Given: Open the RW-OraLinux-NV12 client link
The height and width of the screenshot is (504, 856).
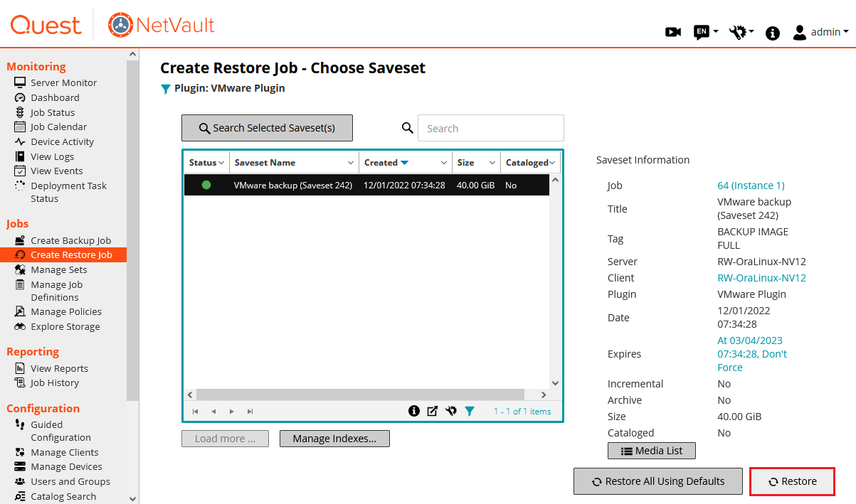Looking at the screenshot, I should point(761,278).
